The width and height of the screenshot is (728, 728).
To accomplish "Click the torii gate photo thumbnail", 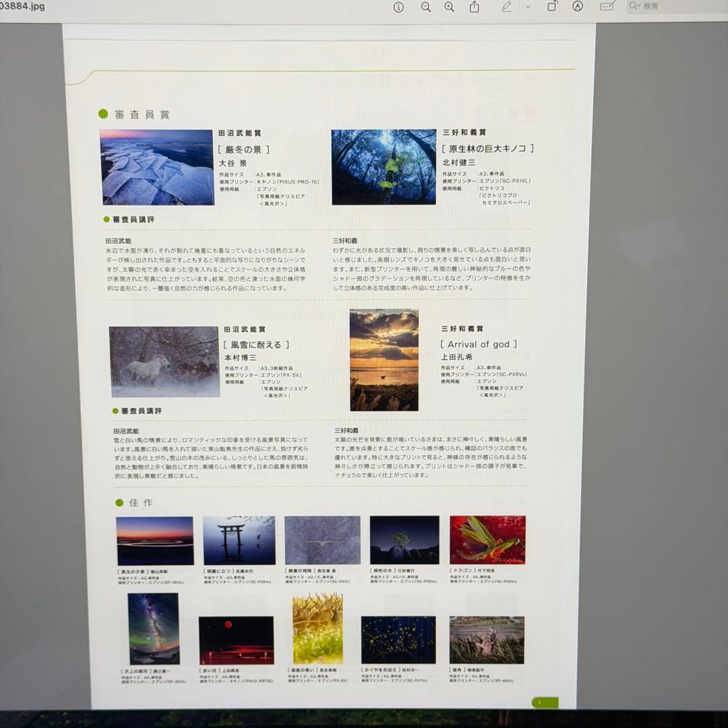I will (x=239, y=541).
